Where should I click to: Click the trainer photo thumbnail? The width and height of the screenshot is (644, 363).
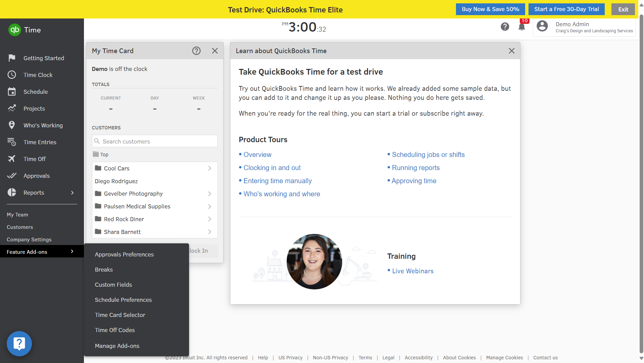point(314,261)
